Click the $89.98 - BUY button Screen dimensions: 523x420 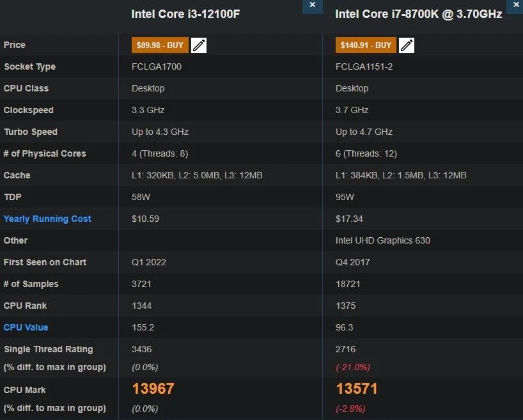coord(160,45)
